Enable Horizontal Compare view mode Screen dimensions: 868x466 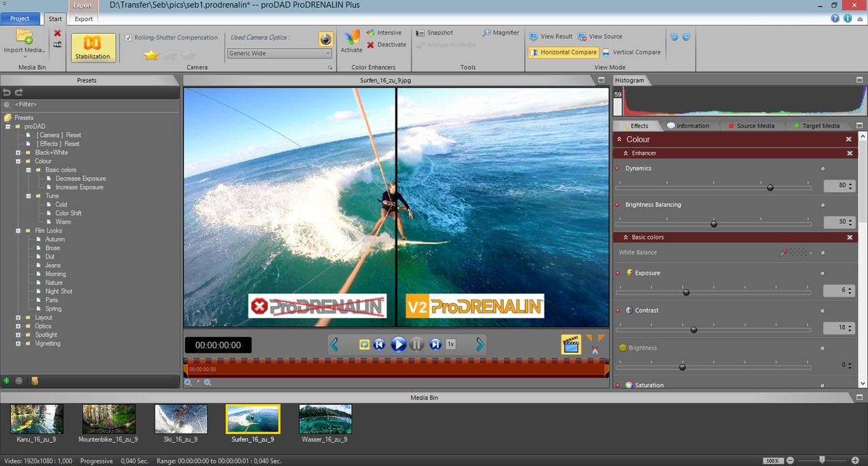564,52
